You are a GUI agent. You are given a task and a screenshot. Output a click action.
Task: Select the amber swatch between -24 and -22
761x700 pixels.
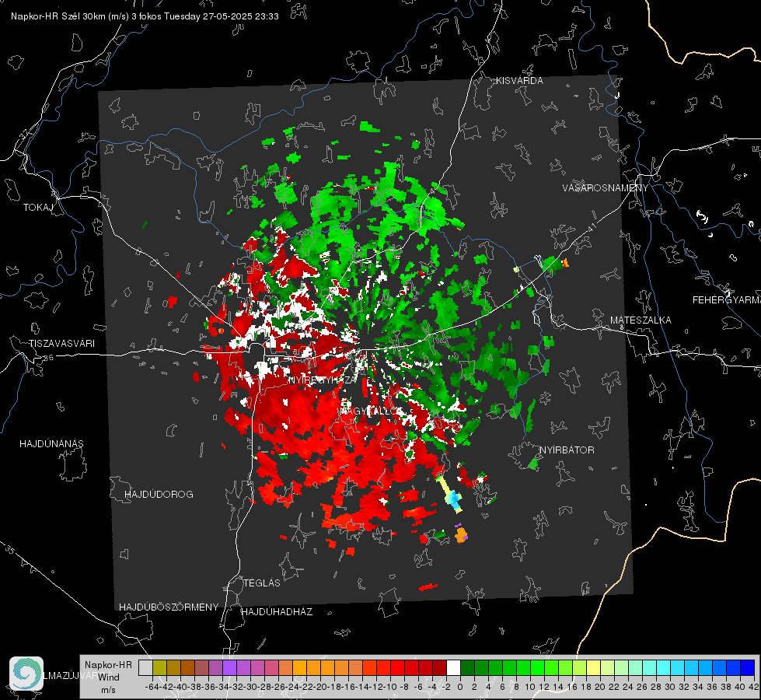pyautogui.click(x=299, y=667)
